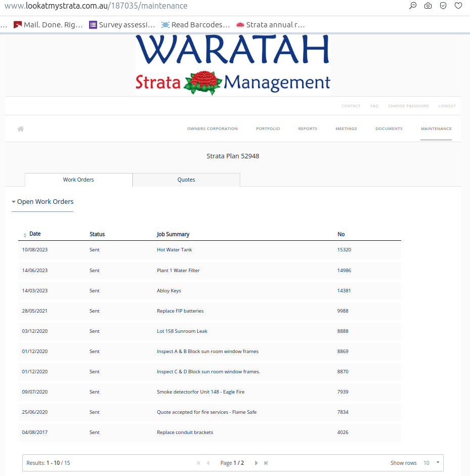Screen dimensions: 470x476
Task: Switch to the Quotes tab
Action: pos(186,180)
